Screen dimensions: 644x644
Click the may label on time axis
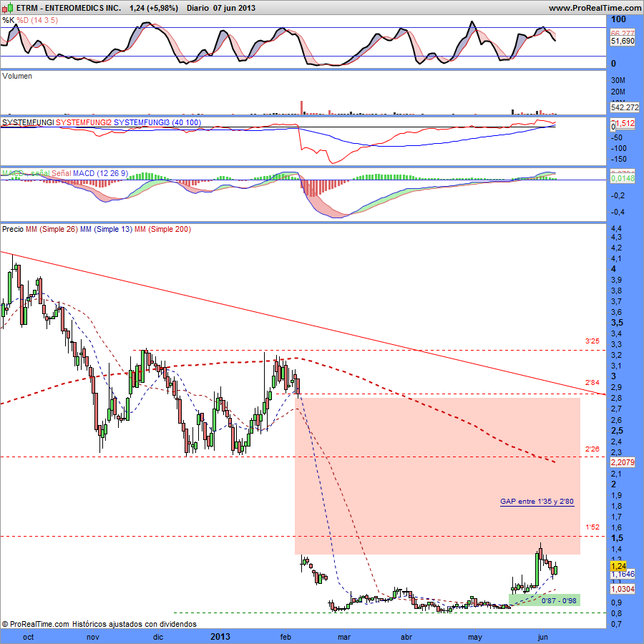[475, 638]
